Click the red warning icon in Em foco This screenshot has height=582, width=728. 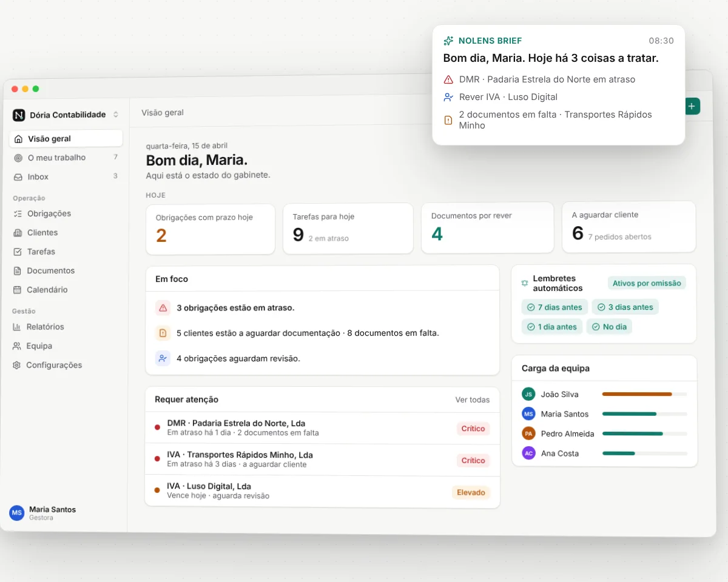click(x=163, y=308)
